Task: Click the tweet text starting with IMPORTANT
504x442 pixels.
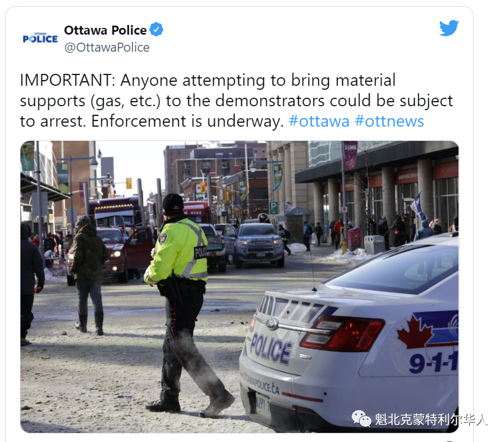Action: click(x=236, y=101)
